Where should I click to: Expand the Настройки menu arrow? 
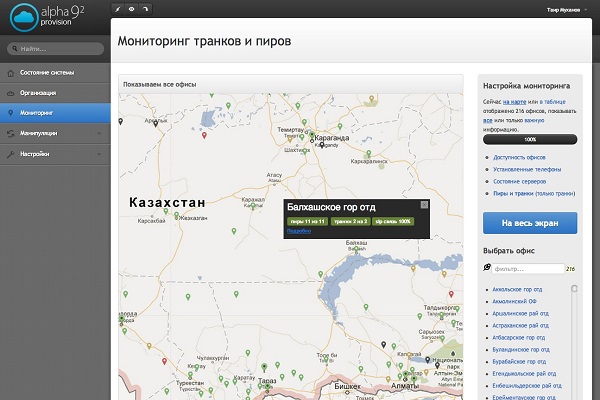(99, 154)
